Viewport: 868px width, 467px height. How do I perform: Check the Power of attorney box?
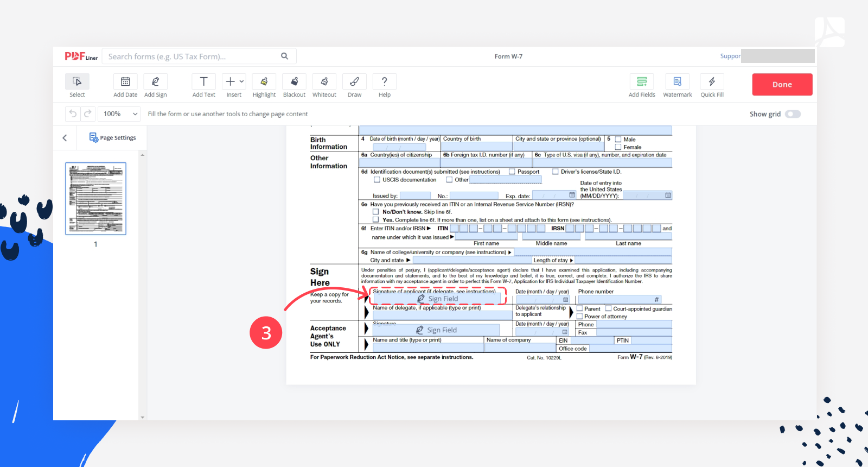580,316
